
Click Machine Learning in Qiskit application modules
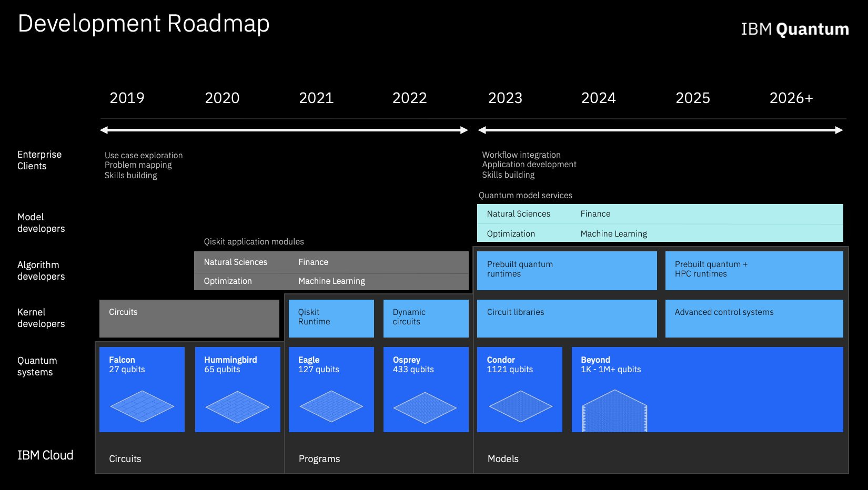(332, 281)
